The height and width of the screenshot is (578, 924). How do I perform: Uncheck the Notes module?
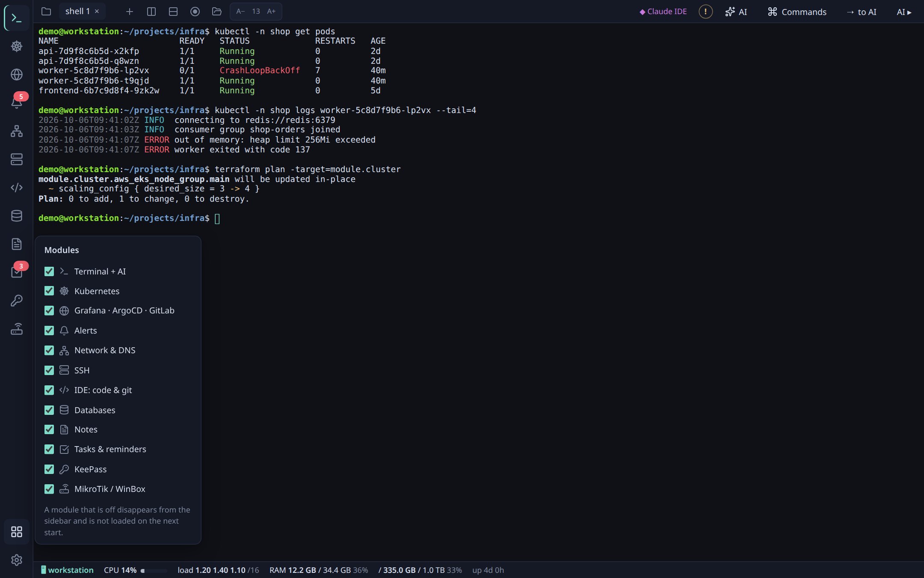click(x=49, y=429)
